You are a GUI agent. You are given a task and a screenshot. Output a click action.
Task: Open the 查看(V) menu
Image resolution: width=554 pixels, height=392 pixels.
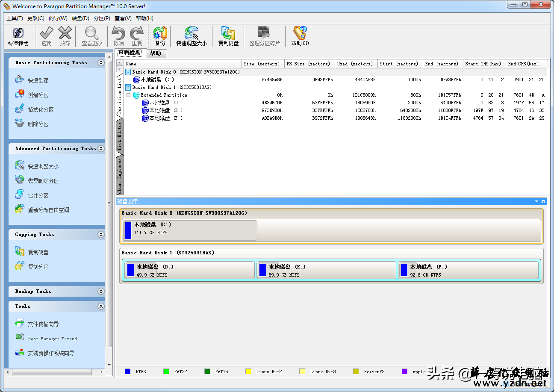pyautogui.click(x=123, y=18)
